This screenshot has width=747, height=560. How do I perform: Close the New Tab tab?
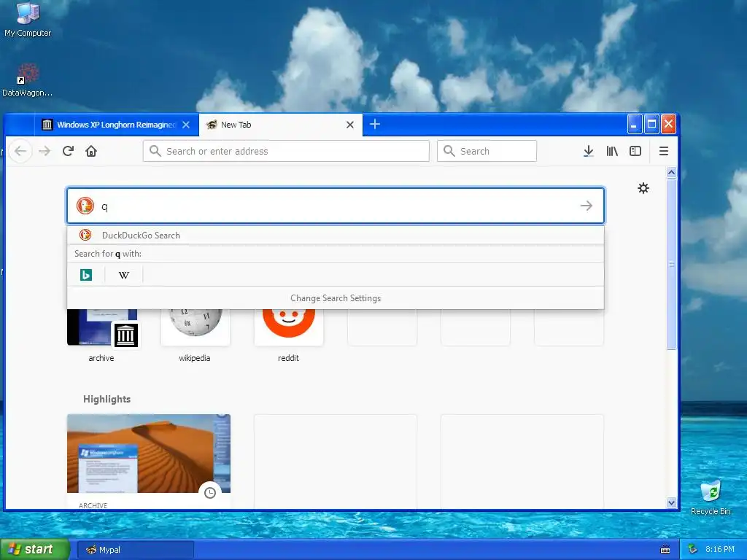(x=350, y=125)
